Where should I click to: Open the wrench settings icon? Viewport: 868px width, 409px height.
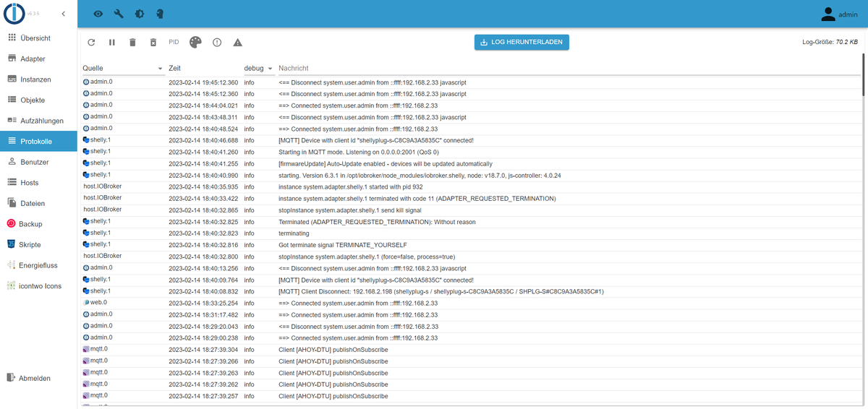tap(119, 14)
